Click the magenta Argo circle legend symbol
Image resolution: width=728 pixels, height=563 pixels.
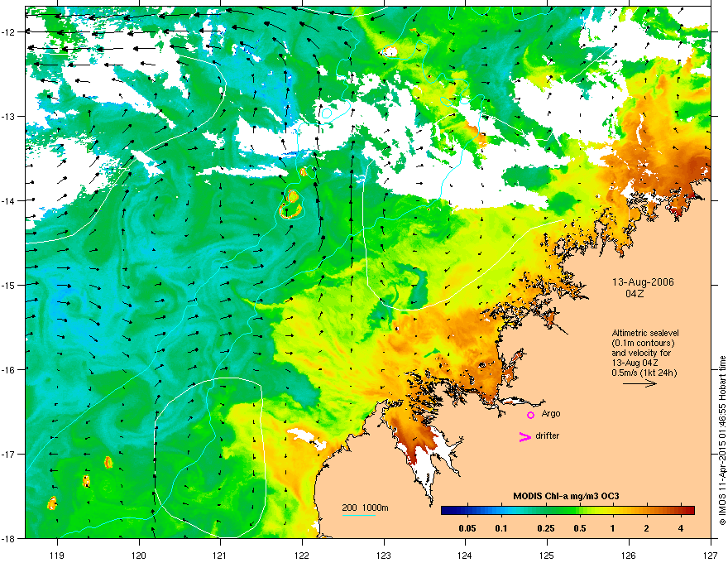coord(530,415)
